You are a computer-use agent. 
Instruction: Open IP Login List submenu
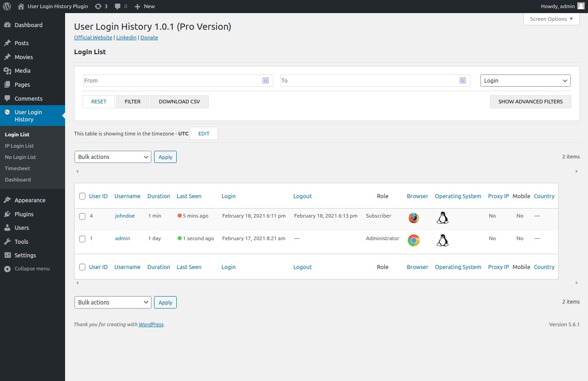tap(19, 146)
